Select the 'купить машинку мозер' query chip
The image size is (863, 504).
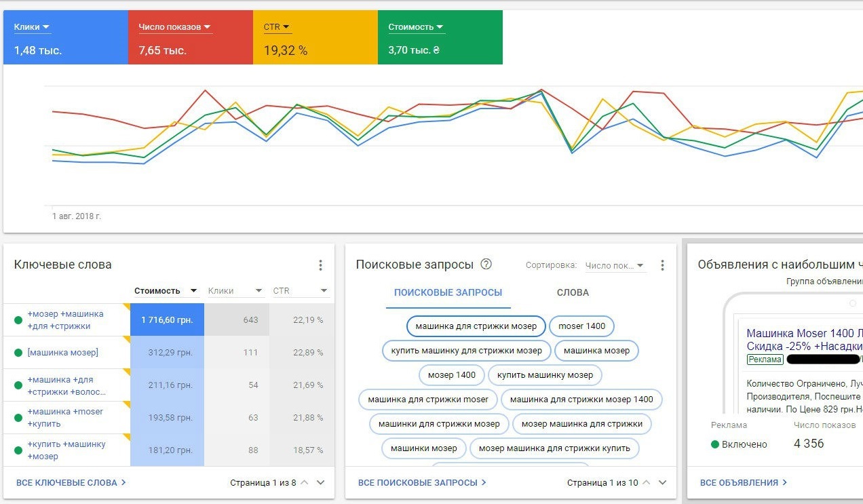pos(545,375)
